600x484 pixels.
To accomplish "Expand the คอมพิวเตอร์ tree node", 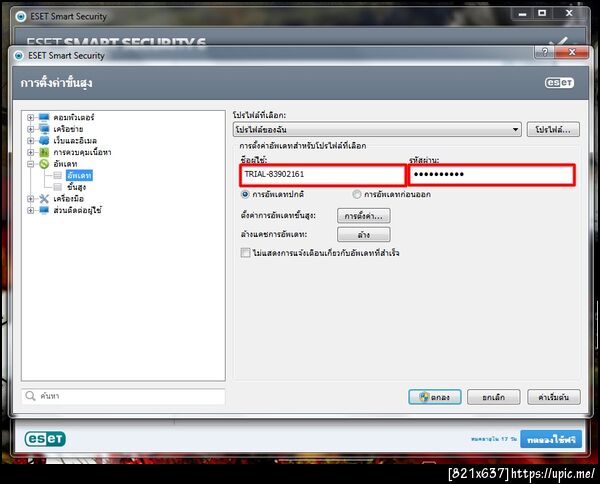I will pyautogui.click(x=31, y=117).
